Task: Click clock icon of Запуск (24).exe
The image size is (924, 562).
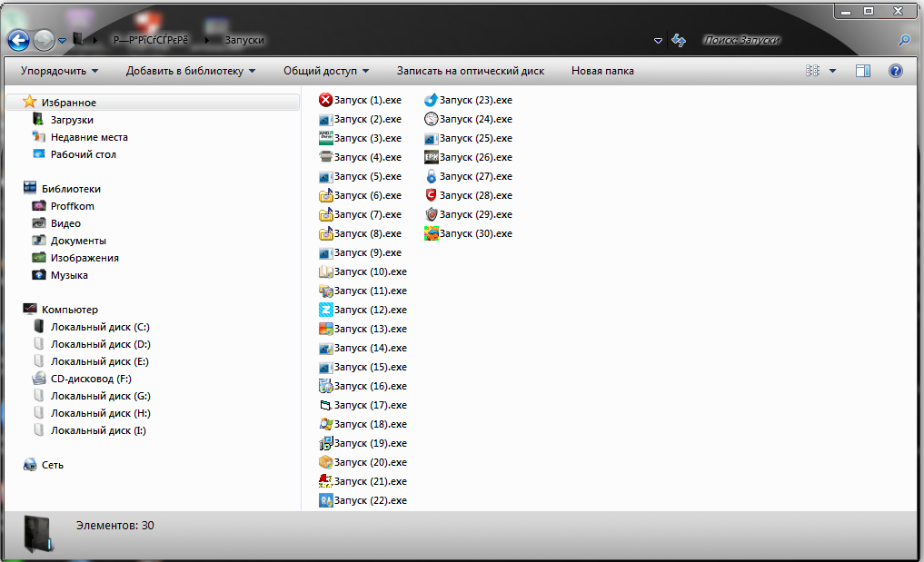Action: [x=431, y=118]
